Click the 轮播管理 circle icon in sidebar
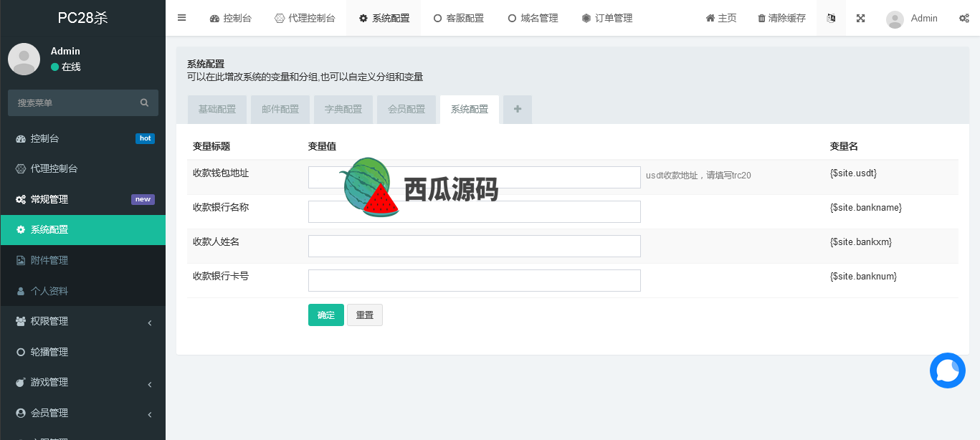 pyautogui.click(x=21, y=352)
